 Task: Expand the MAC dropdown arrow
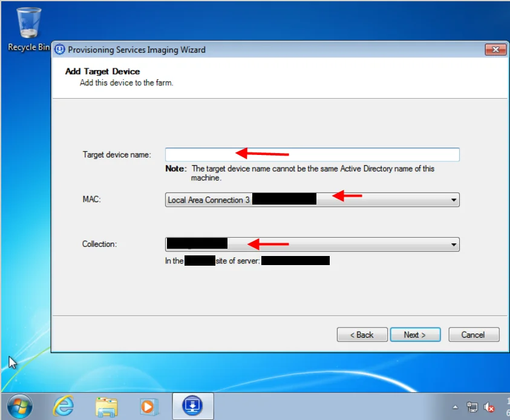(453, 200)
